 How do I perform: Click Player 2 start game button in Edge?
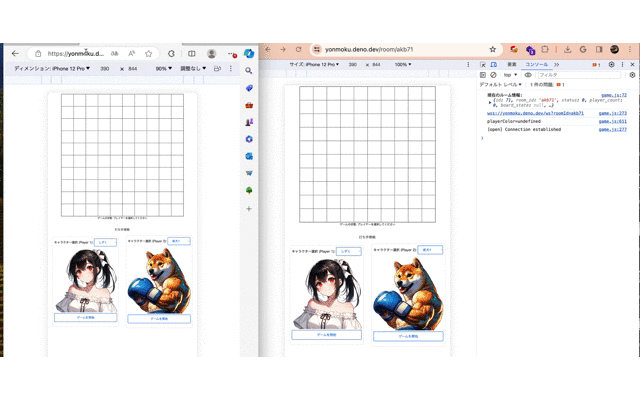159,319
